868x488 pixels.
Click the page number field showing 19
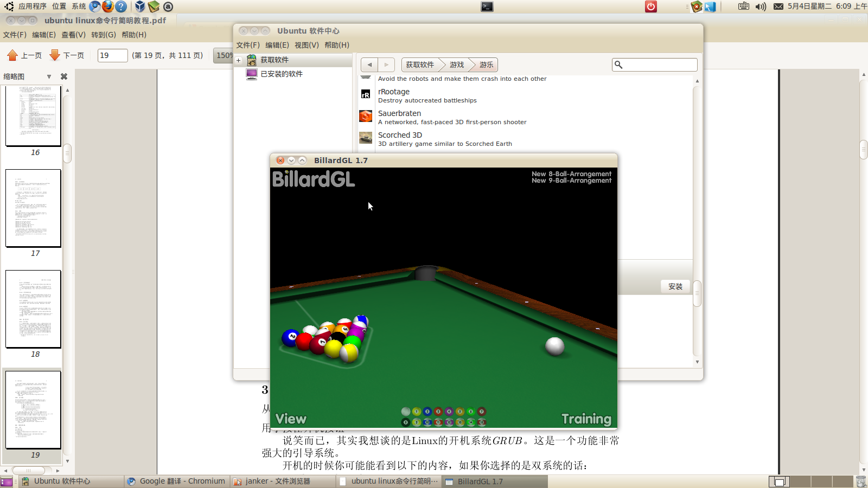tap(113, 55)
